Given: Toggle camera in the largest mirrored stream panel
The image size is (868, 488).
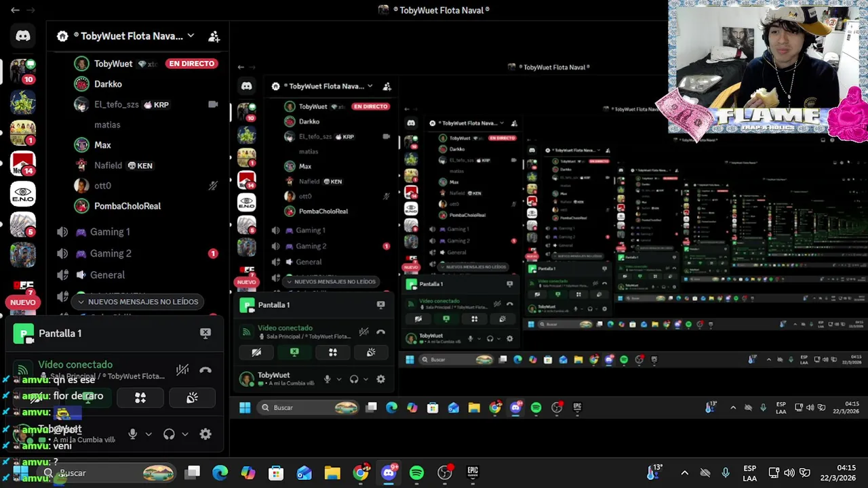Looking at the screenshot, I should tap(256, 352).
